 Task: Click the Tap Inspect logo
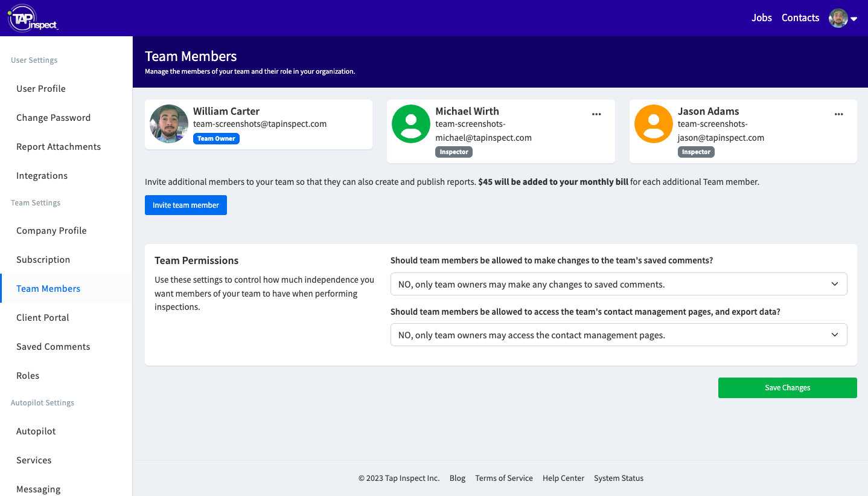[33, 17]
